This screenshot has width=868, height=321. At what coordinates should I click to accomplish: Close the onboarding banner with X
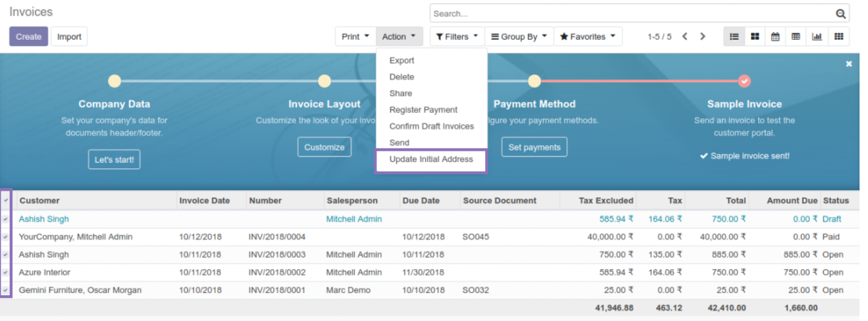[x=849, y=64]
